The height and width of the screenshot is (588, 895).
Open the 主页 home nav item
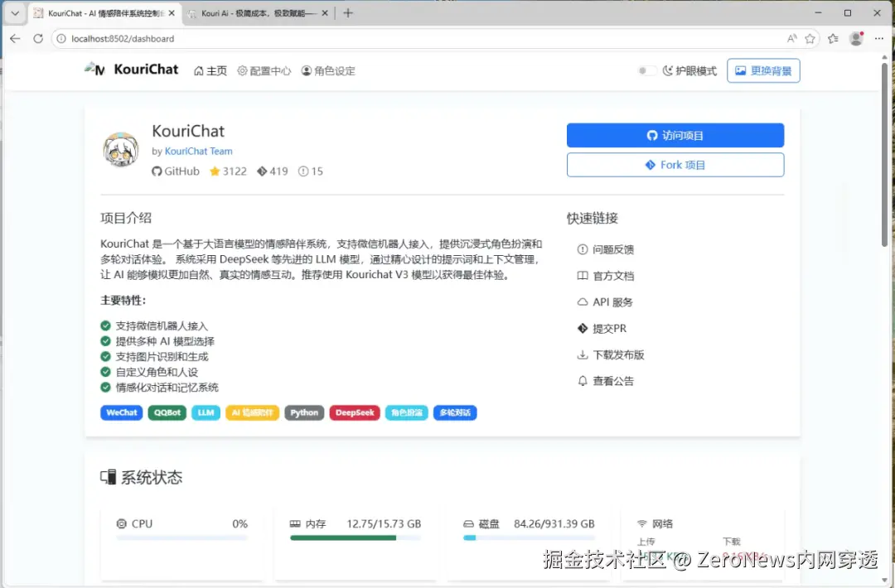click(x=210, y=70)
